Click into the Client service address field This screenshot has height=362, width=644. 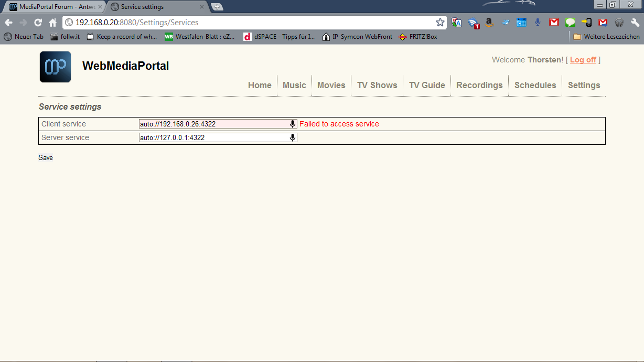pyautogui.click(x=213, y=124)
